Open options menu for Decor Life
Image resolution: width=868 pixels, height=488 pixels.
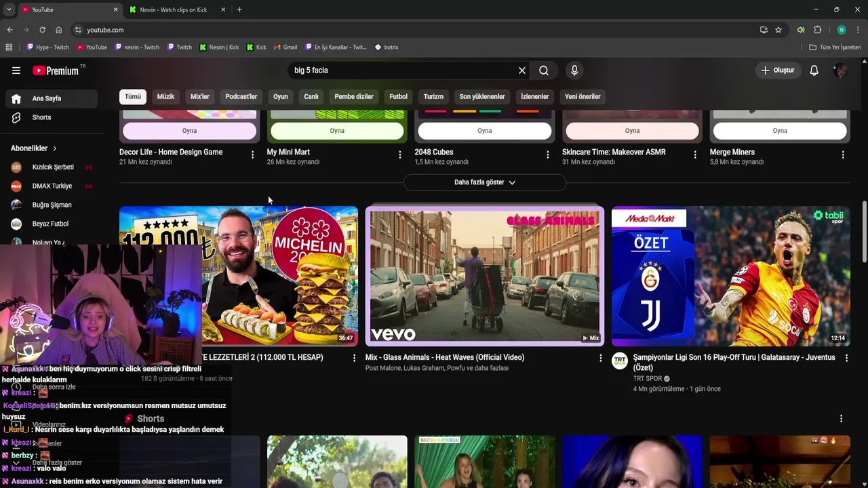(x=252, y=155)
